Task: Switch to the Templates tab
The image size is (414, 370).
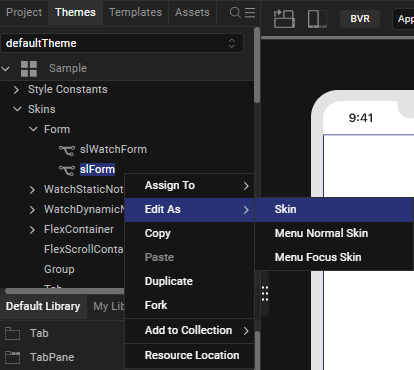Action: tap(135, 13)
